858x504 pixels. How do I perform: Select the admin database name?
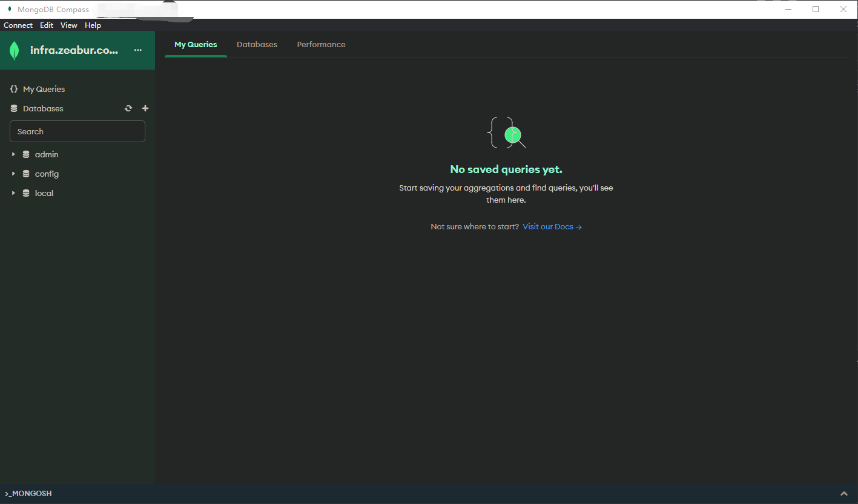pos(47,154)
